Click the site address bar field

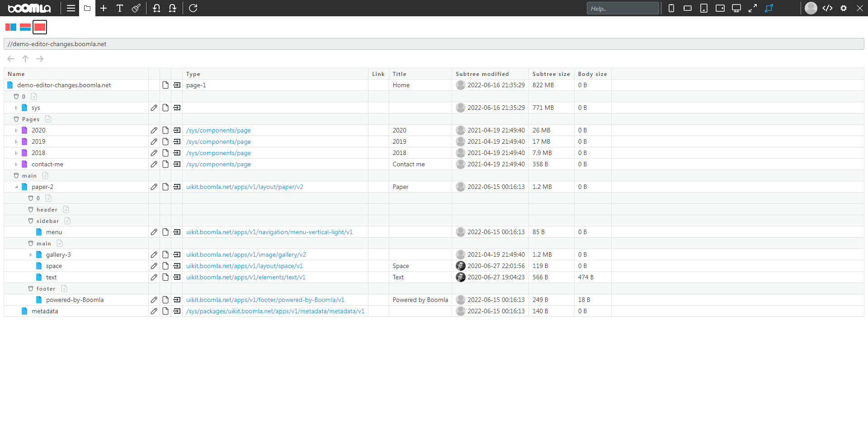[181, 44]
